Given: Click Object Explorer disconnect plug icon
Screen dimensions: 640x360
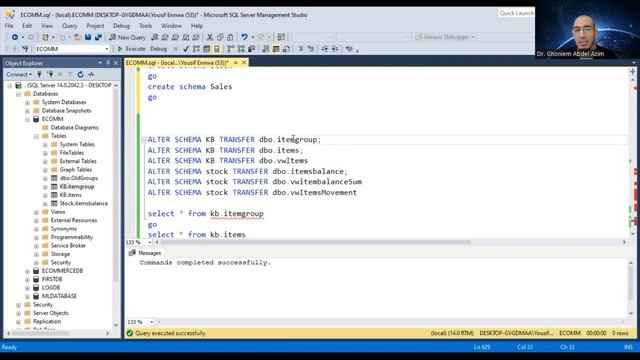Looking at the screenshot, I should pos(50,74).
